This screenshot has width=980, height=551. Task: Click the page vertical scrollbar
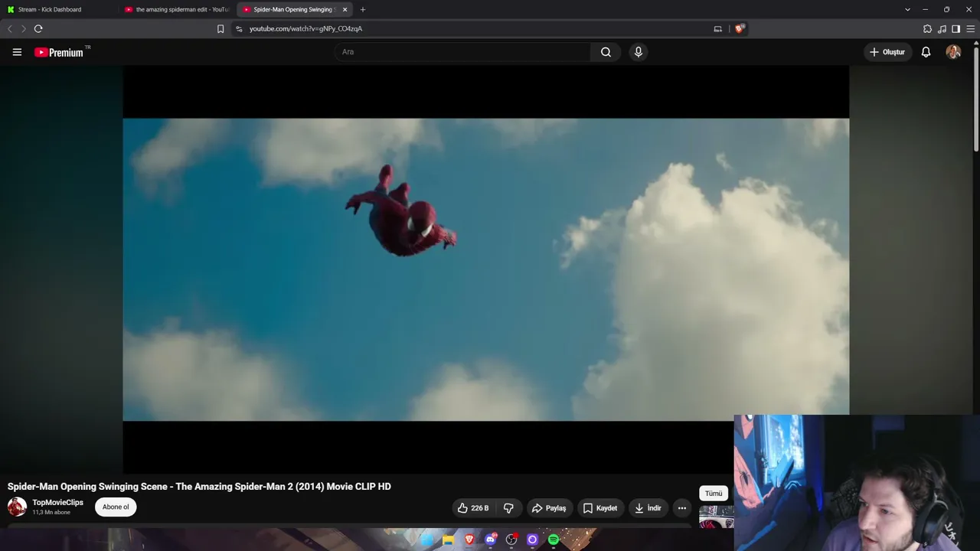click(976, 99)
